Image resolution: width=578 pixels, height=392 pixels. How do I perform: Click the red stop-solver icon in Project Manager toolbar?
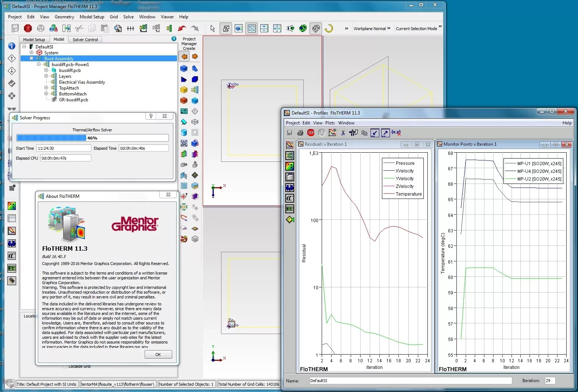pyautogui.click(x=28, y=28)
